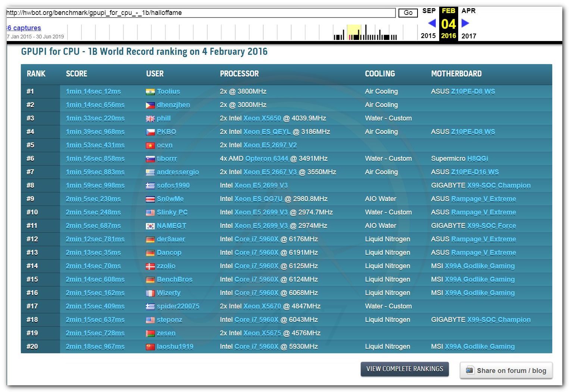This screenshot has height=392, width=569.
Task: Click the German flag beside BenchBros
Action: 150,280
